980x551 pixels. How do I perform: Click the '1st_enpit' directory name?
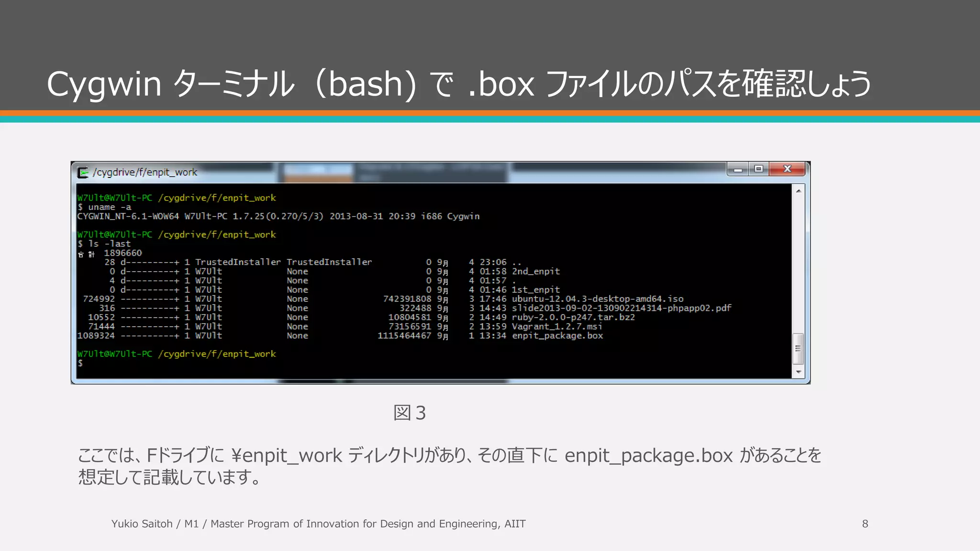pyautogui.click(x=536, y=290)
